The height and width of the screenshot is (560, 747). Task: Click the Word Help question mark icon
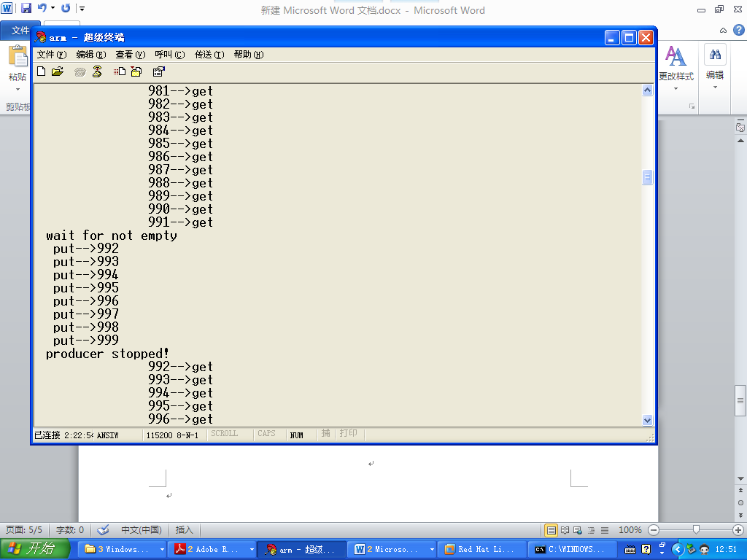pyautogui.click(x=738, y=30)
